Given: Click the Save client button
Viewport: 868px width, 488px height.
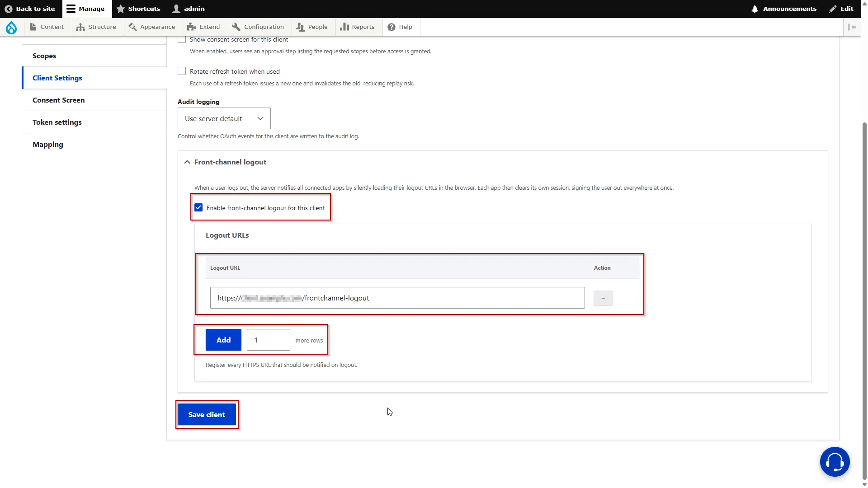Looking at the screenshot, I should pyautogui.click(x=207, y=415).
